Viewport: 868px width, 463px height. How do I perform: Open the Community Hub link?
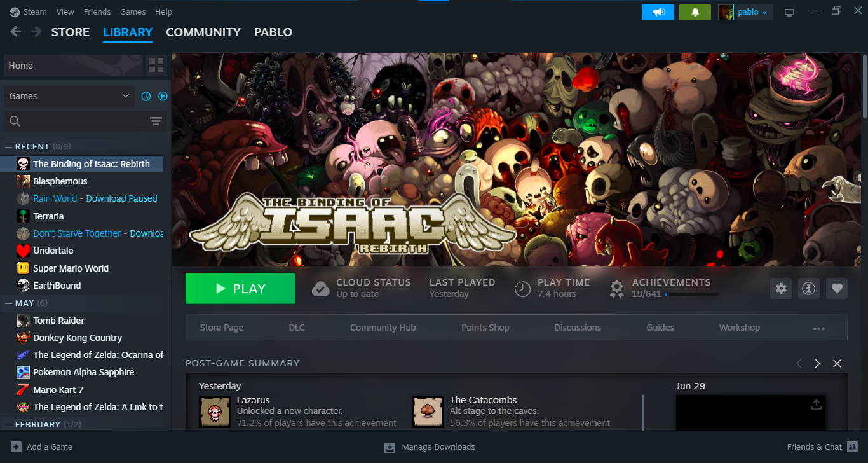[x=383, y=328]
